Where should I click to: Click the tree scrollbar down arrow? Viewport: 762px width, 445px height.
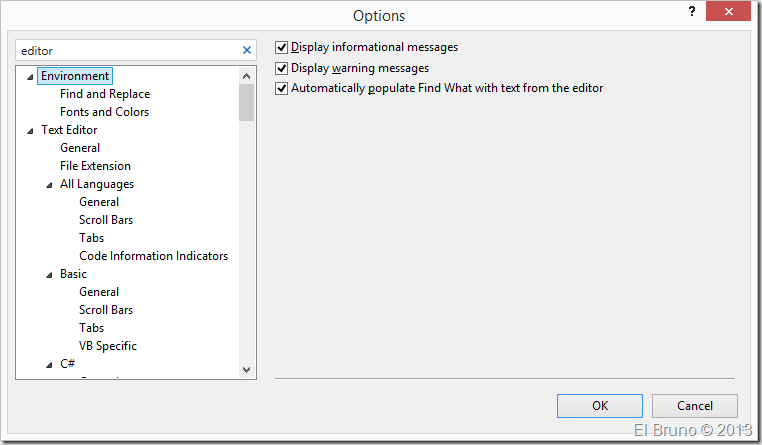(x=246, y=370)
